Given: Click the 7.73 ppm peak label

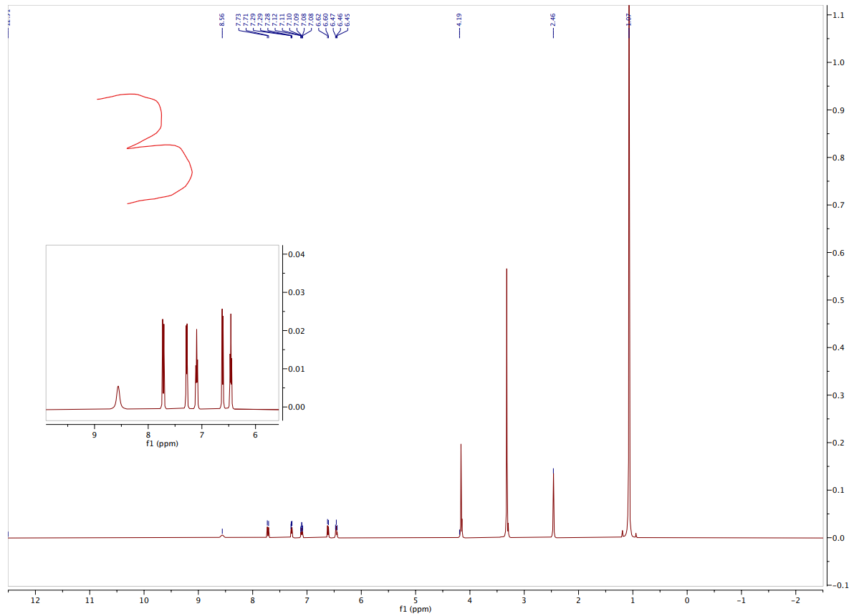Looking at the screenshot, I should point(239,20).
